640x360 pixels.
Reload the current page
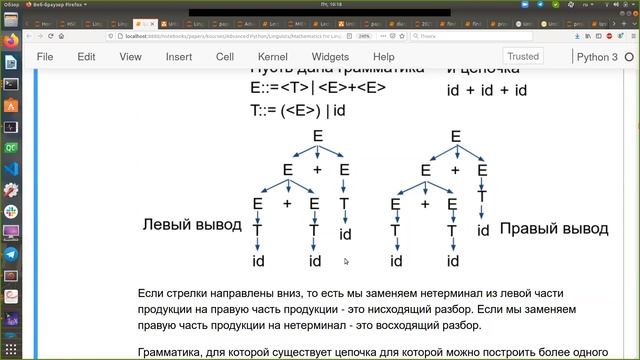point(51,36)
